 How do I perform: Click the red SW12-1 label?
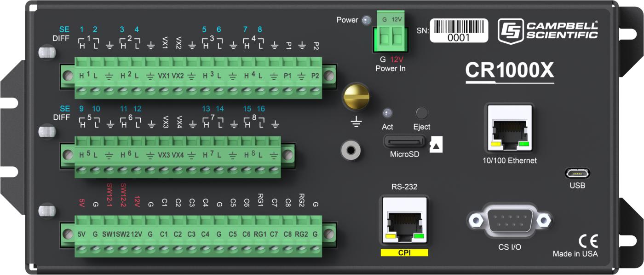[109, 195]
